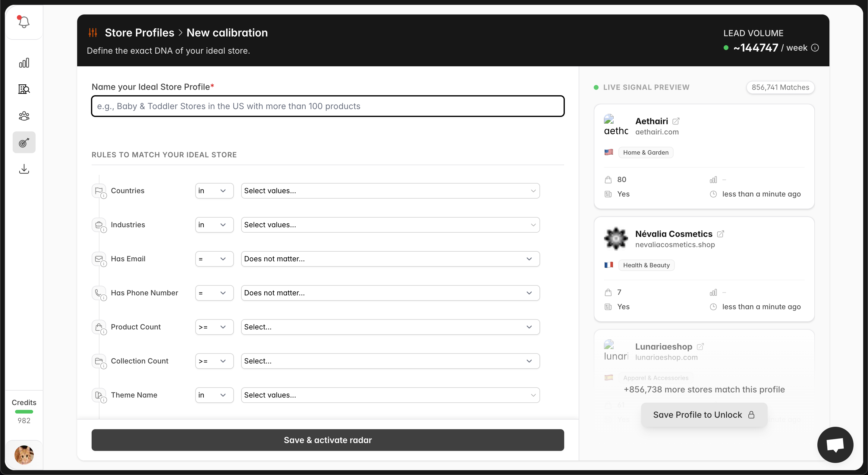Click the Countries rule info icon
This screenshot has width=868, height=475.
104,196
